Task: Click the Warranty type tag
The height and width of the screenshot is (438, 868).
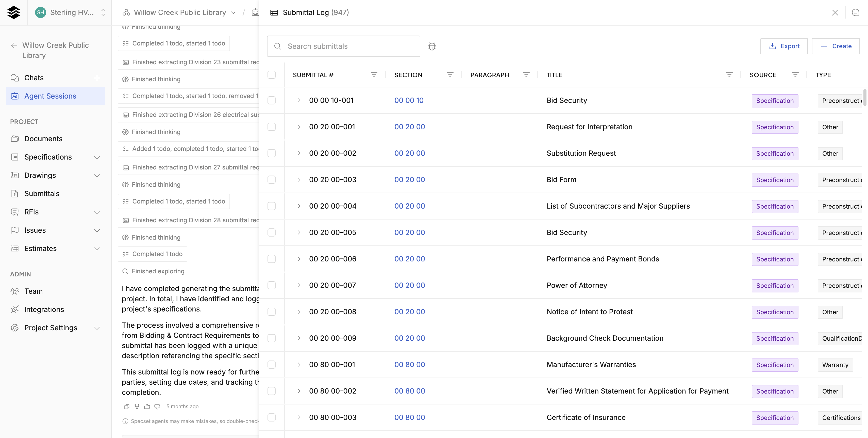Action: (835, 365)
